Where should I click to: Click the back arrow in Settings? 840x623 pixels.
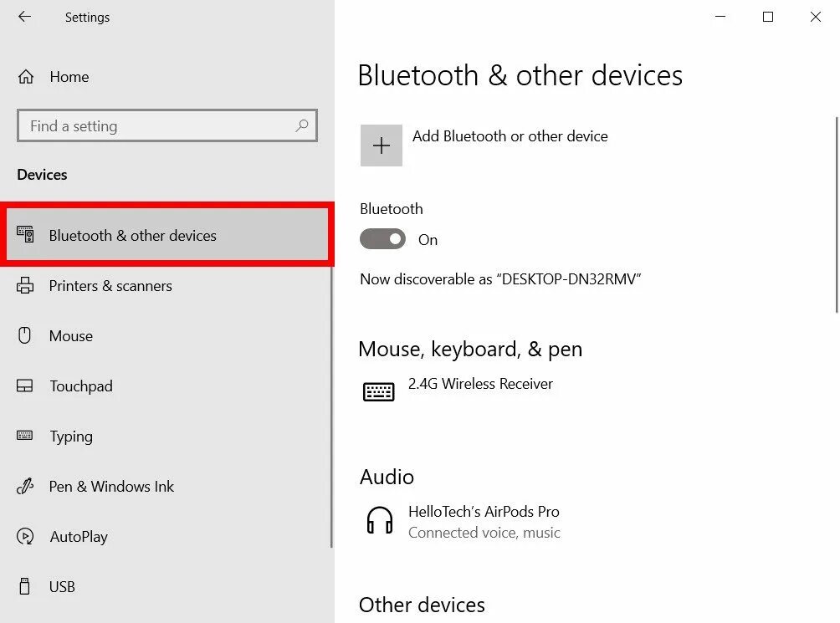click(x=24, y=17)
